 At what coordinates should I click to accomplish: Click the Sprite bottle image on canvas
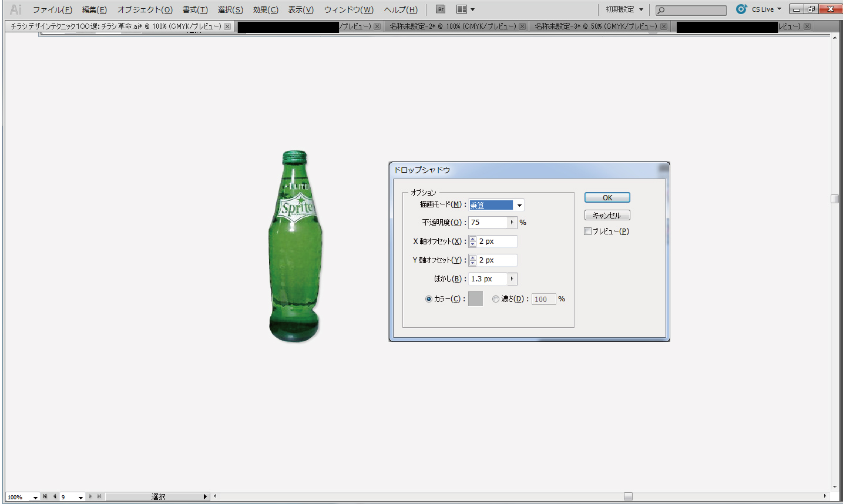295,247
